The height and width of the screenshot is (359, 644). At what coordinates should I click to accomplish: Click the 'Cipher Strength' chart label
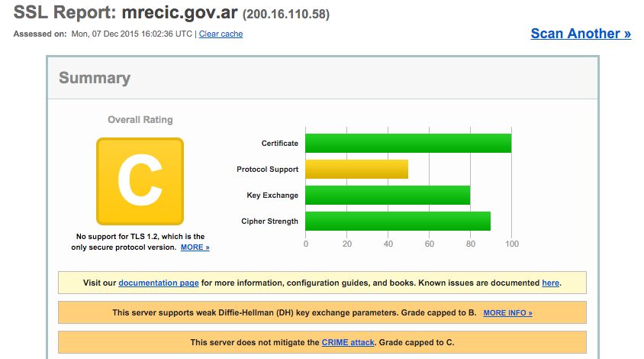269,221
